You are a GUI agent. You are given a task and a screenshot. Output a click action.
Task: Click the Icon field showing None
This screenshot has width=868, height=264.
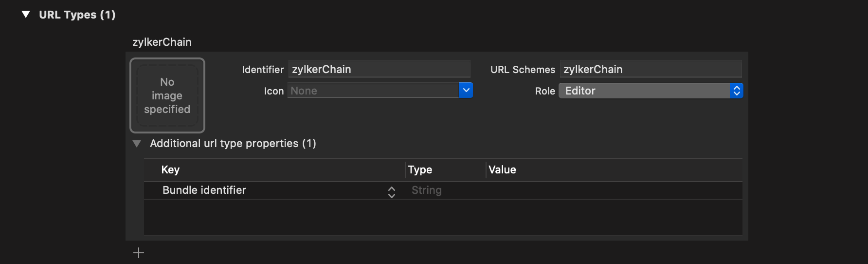(x=373, y=91)
